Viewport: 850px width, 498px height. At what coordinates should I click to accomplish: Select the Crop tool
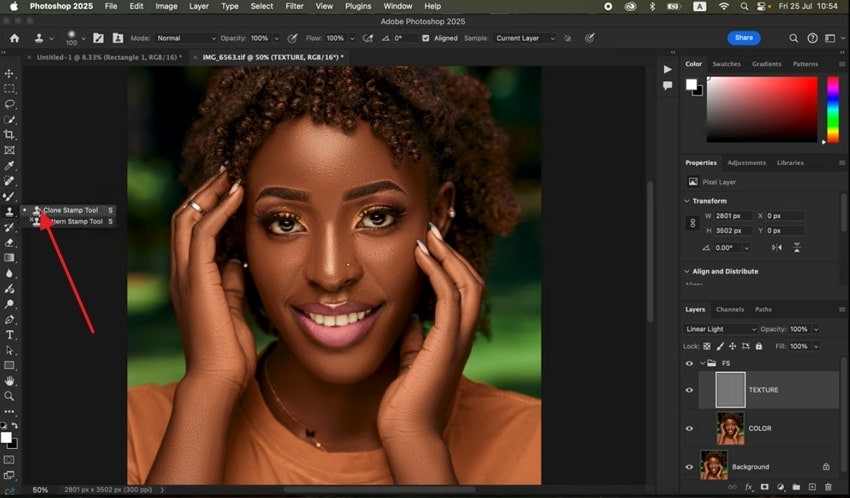point(9,134)
